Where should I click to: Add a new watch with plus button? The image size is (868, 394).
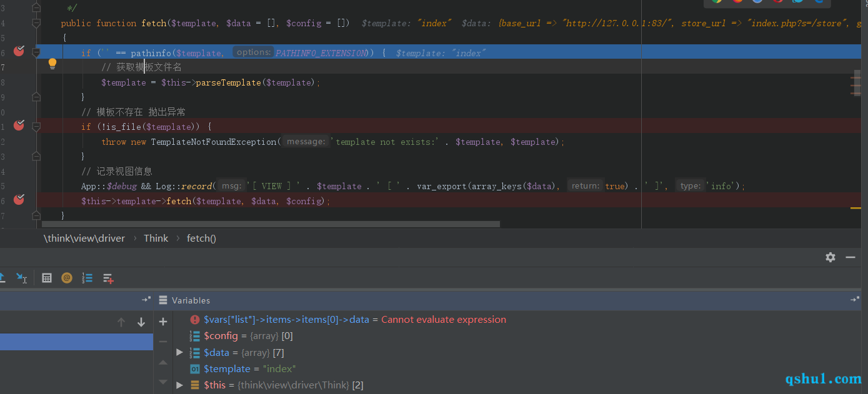[x=163, y=322]
